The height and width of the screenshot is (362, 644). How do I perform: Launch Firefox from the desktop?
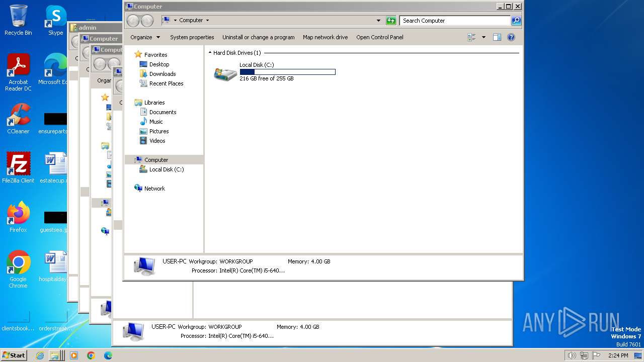[18, 217]
